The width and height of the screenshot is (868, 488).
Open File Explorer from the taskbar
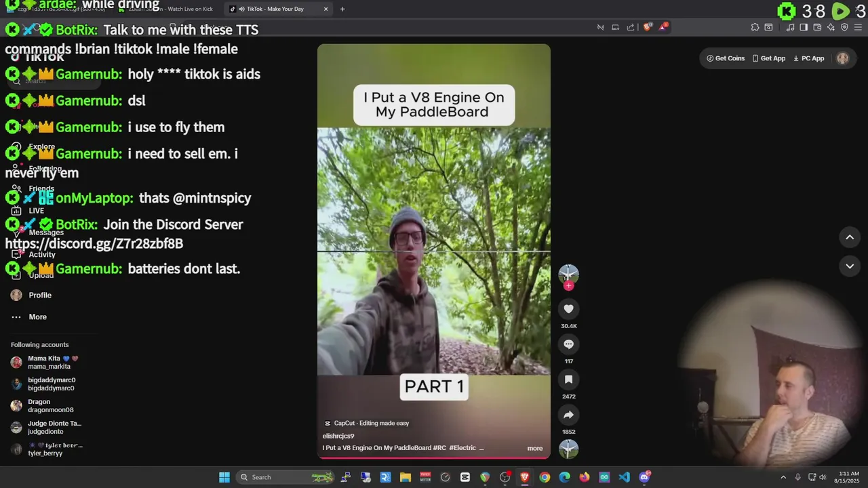406,477
